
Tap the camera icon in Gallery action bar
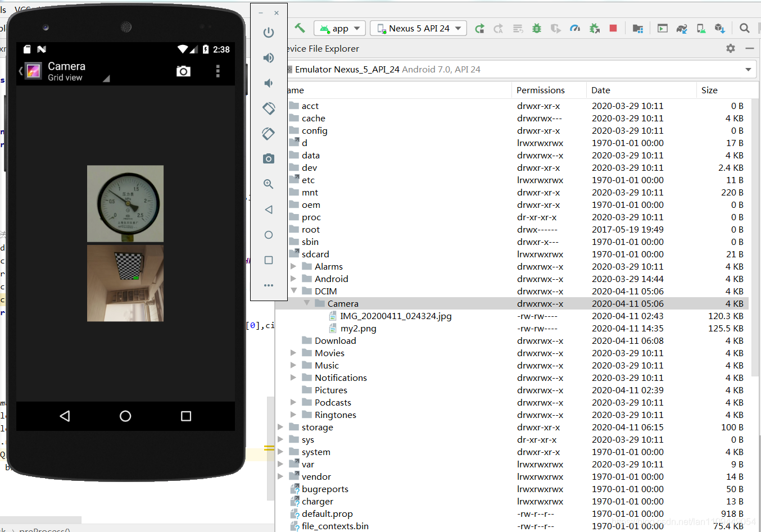[183, 71]
